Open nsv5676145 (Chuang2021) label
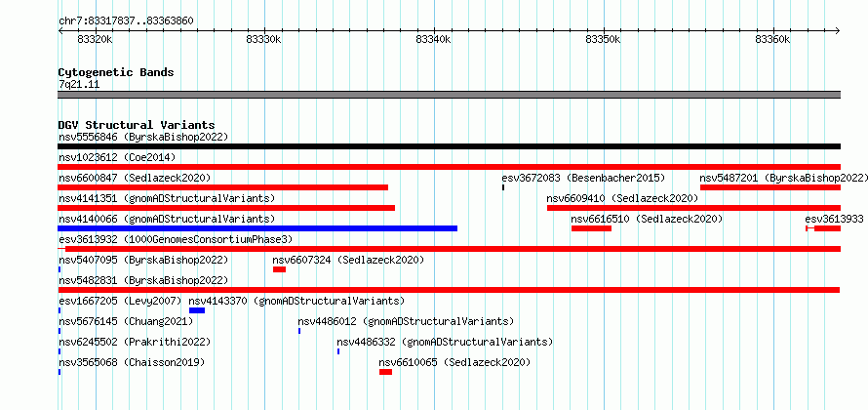Viewport: 868px width, 410px height. tap(126, 321)
